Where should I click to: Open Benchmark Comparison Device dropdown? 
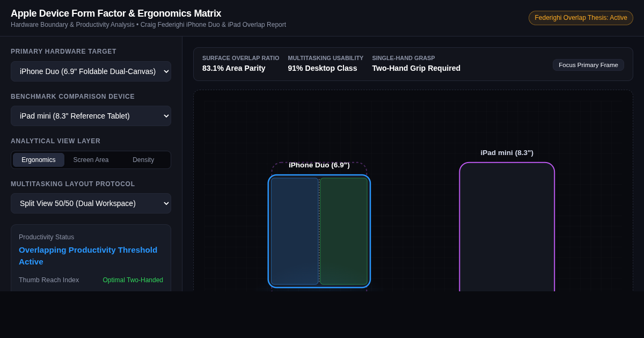[91, 116]
